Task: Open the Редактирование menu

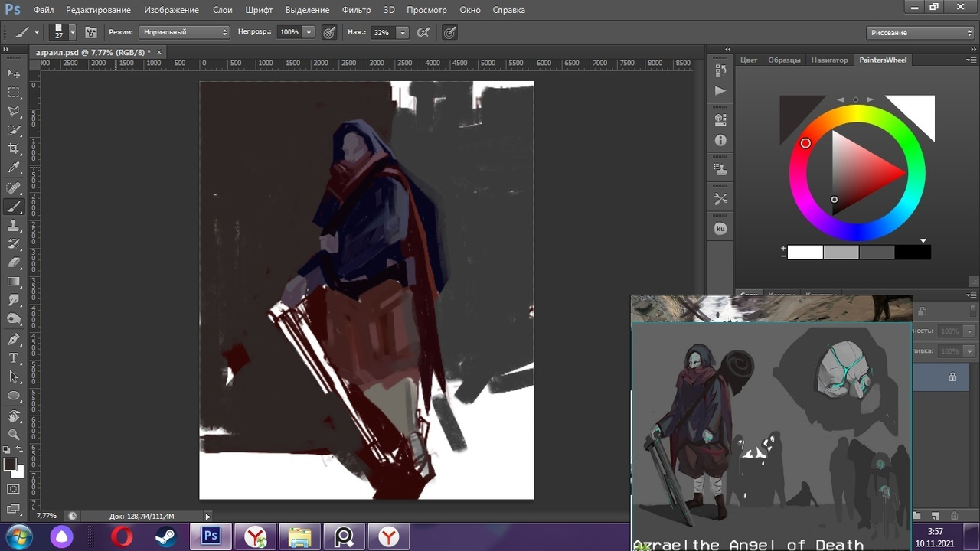Action: [x=98, y=10]
